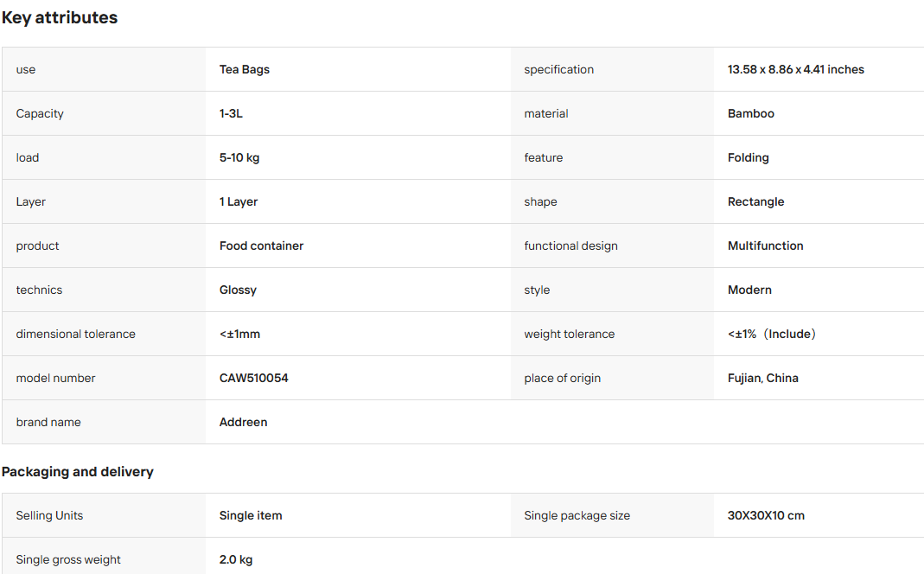
Task: Click the Modern style value
Action: pos(749,290)
